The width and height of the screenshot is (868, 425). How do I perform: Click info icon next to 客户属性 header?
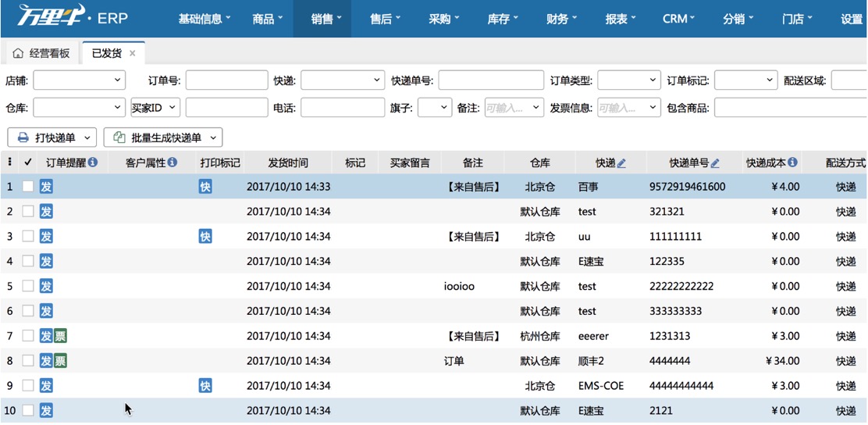(x=173, y=162)
